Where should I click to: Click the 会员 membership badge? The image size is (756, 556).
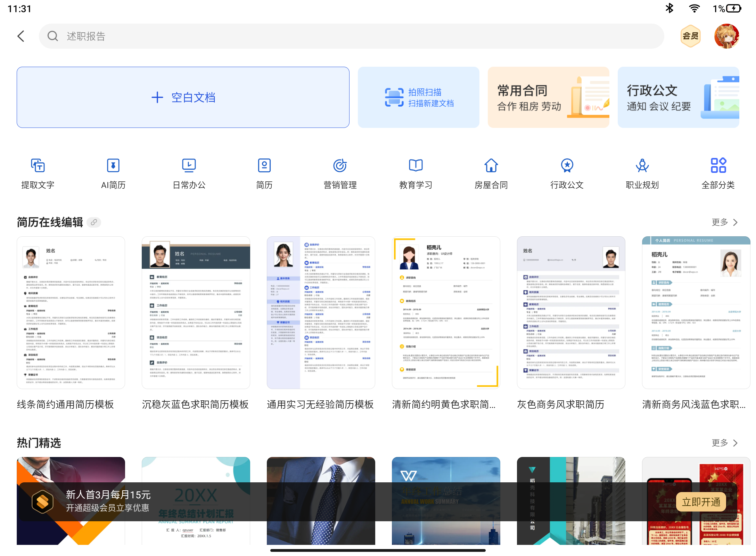[x=690, y=36]
